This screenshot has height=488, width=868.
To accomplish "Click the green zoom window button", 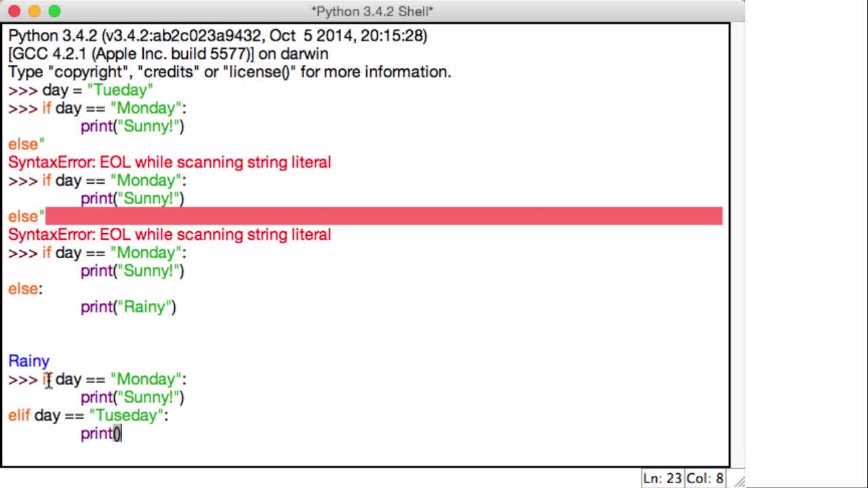I will point(55,11).
